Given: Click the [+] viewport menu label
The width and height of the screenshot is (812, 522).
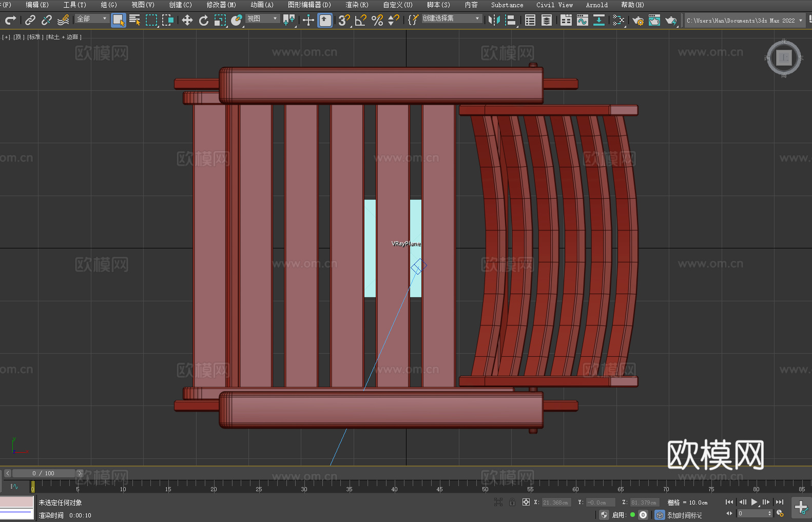Looking at the screenshot, I should 6,37.
